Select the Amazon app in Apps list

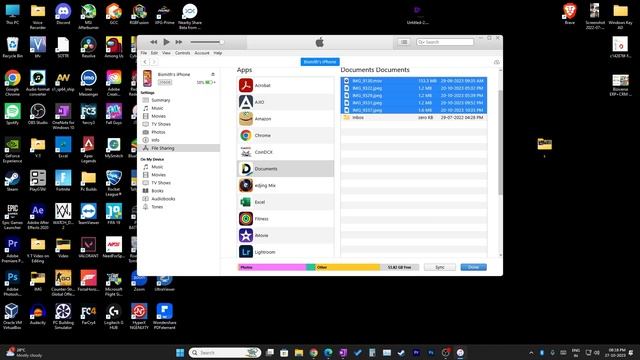[x=285, y=119]
